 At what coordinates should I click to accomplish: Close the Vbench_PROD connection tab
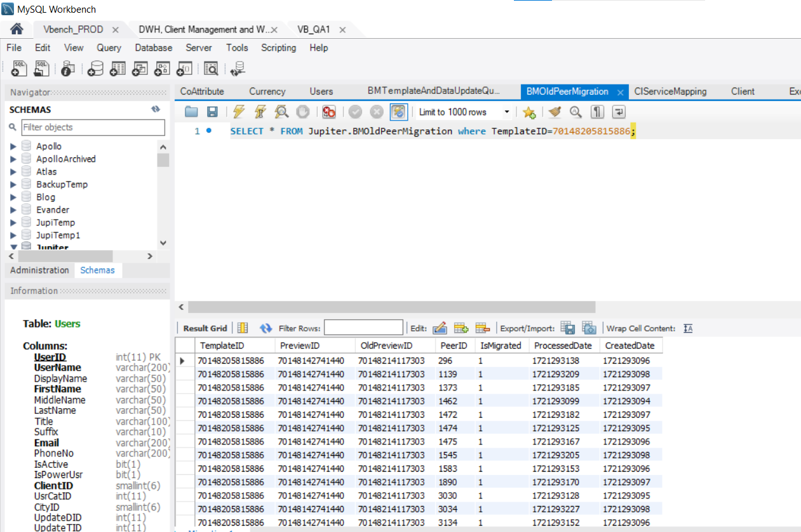tap(116, 30)
